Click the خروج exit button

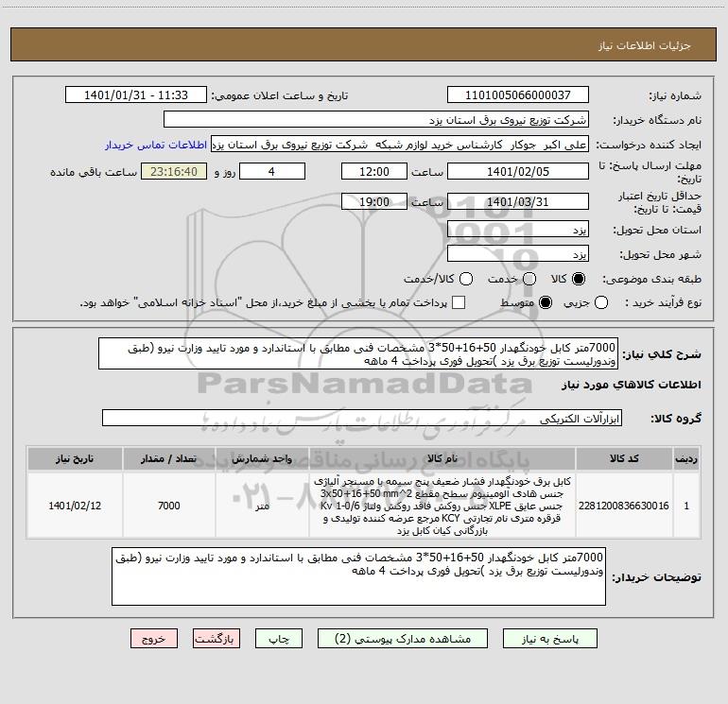154,639
